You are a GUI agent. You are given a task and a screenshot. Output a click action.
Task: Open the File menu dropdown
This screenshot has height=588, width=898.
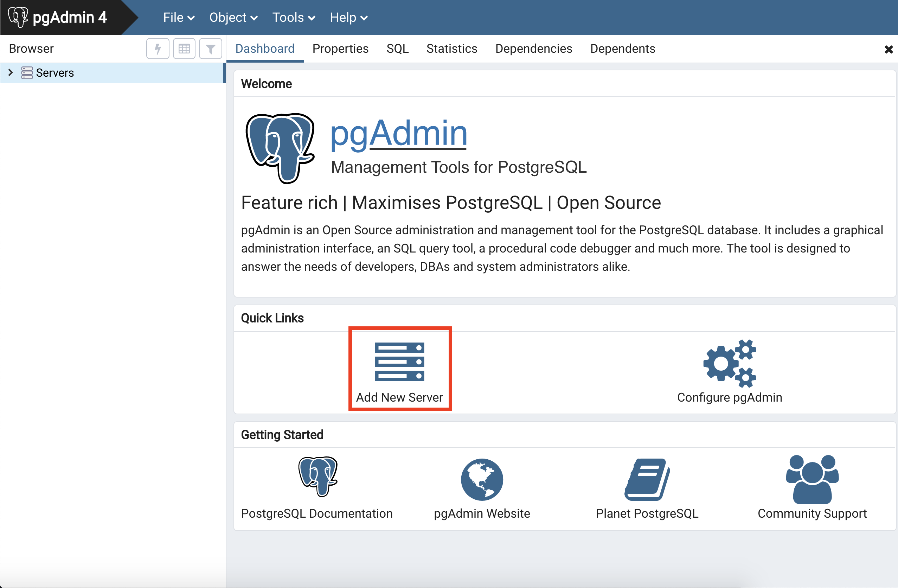(179, 17)
